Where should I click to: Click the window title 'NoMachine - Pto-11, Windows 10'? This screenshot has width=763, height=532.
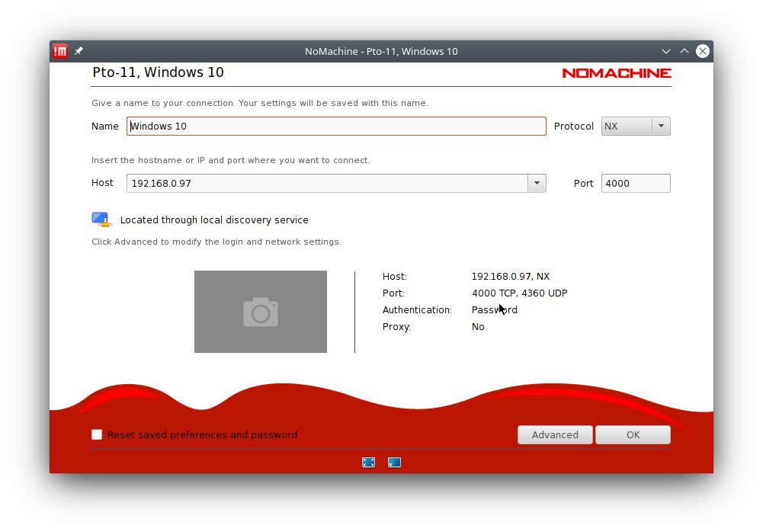coord(381,51)
